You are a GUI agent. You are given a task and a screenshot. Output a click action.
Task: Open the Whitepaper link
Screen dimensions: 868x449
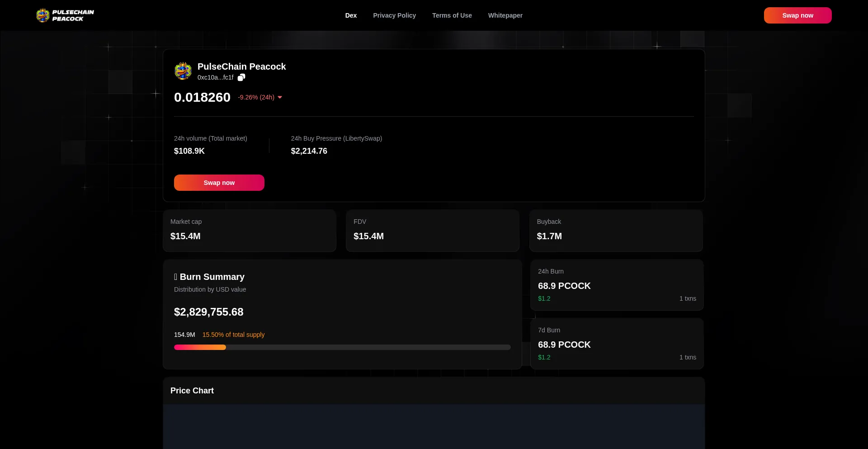(505, 15)
